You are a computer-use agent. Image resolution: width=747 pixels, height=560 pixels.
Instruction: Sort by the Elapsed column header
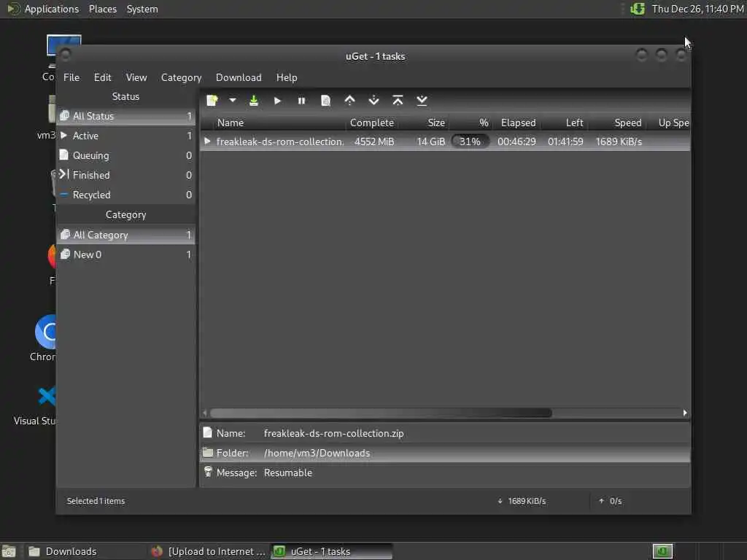pos(518,122)
